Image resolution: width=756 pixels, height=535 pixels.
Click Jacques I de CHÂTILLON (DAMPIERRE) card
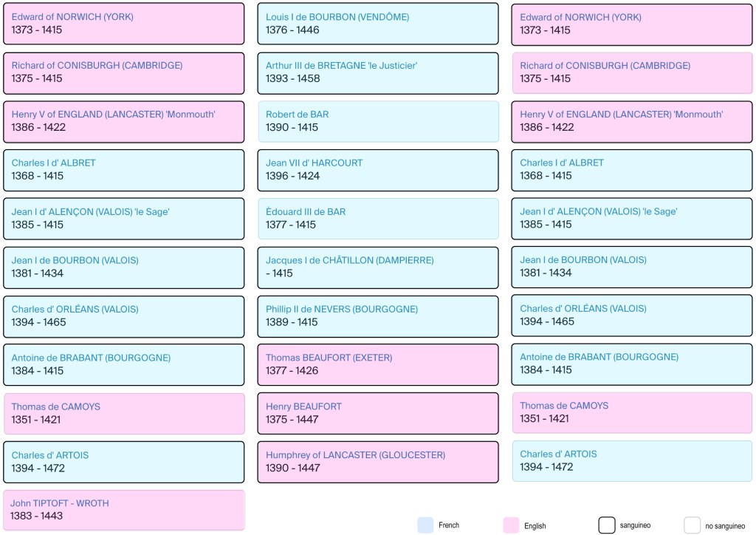pos(378,267)
